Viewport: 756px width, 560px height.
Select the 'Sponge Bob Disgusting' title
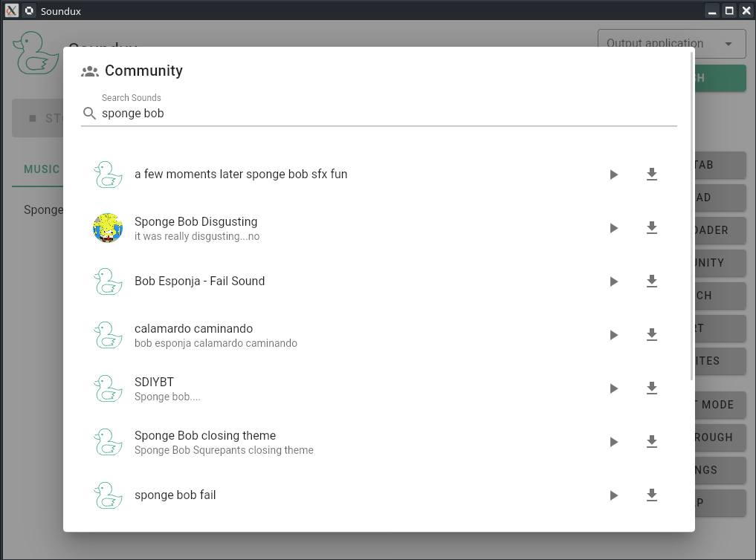tap(196, 221)
